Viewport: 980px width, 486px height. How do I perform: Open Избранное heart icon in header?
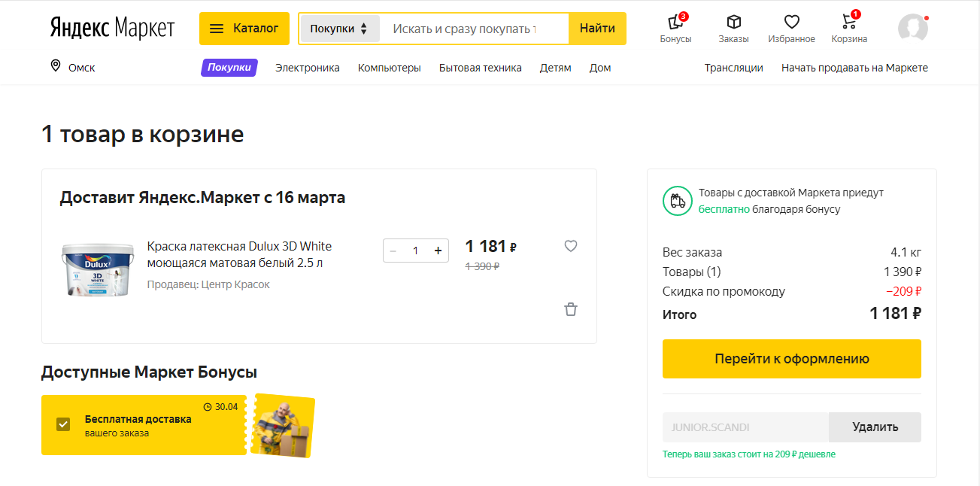click(791, 29)
